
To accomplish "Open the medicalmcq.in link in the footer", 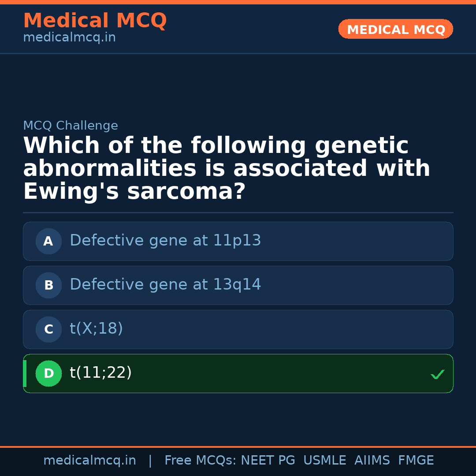I will pos(89,461).
